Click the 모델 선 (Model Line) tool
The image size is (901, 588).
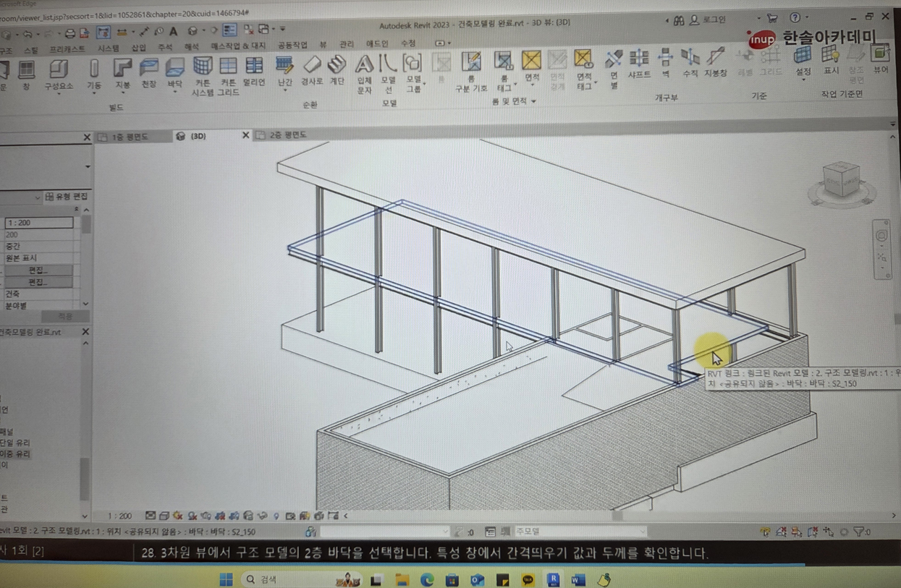coord(388,73)
